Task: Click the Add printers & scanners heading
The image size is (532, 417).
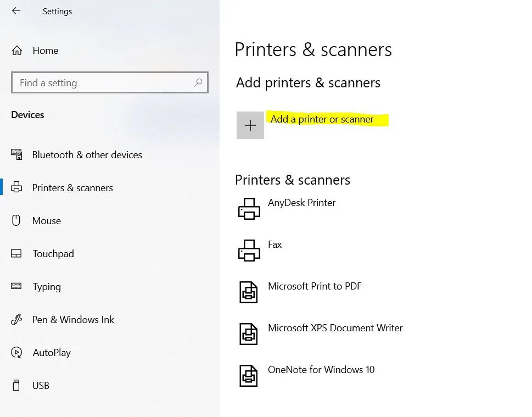Action: 308,83
